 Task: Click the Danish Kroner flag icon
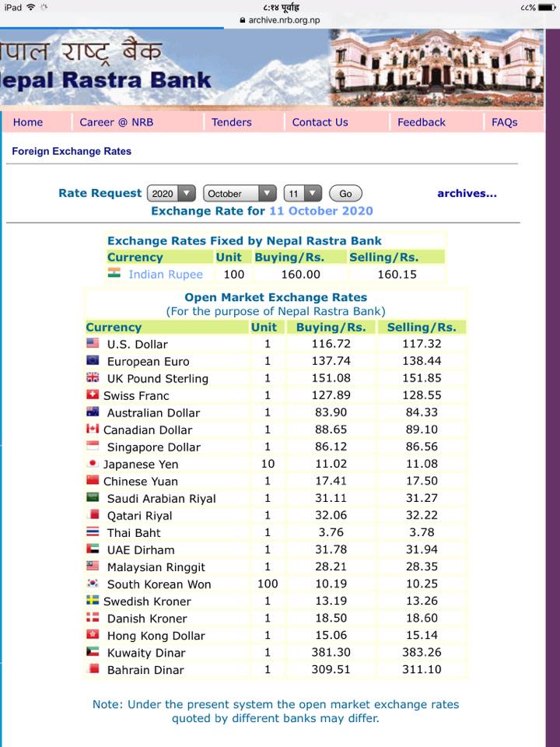coord(93,617)
